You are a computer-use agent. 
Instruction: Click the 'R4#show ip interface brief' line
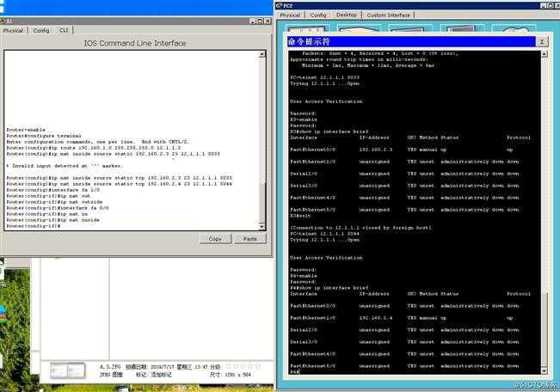pos(329,288)
